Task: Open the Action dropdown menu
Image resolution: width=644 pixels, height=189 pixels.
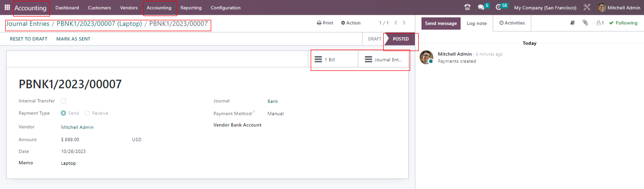Action: click(x=350, y=23)
